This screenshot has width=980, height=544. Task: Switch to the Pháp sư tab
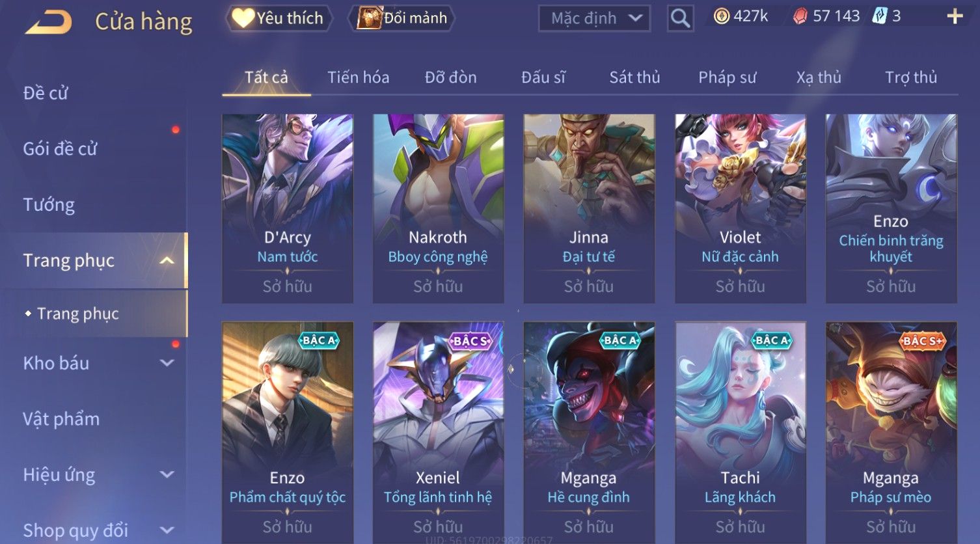click(x=727, y=77)
